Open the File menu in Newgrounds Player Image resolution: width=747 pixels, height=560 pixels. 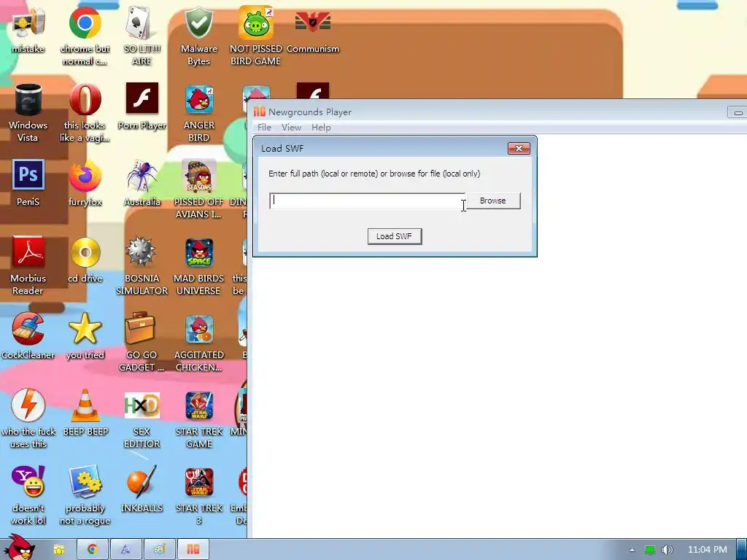[264, 127]
